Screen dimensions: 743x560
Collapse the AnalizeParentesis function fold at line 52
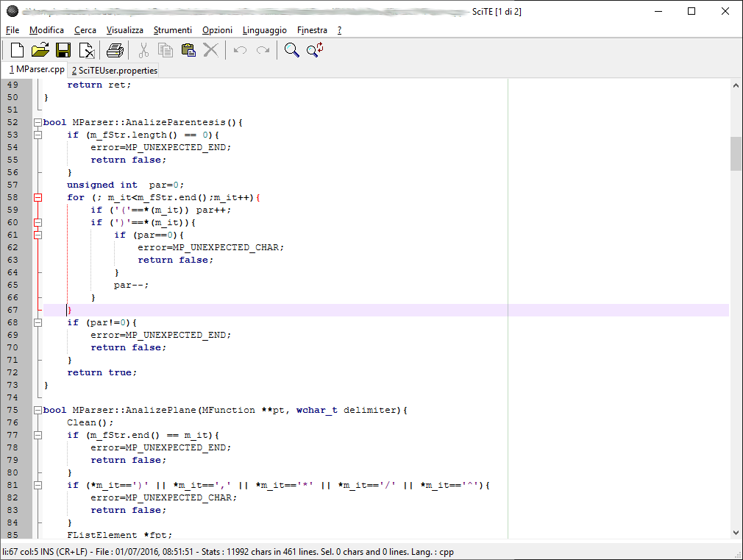(x=38, y=122)
